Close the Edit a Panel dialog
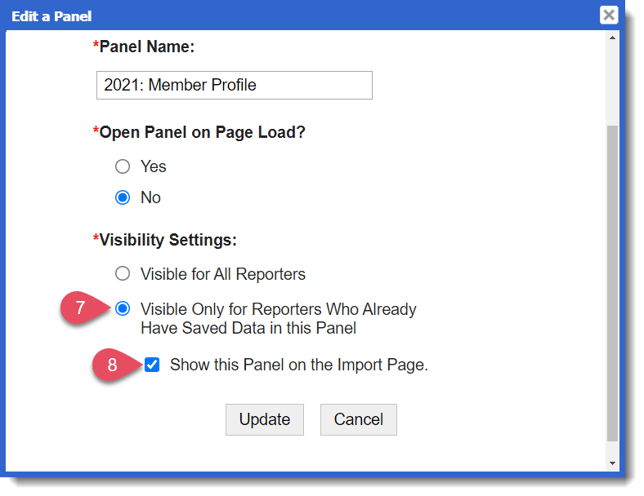Viewport: 644px width, 496px height. coord(608,15)
